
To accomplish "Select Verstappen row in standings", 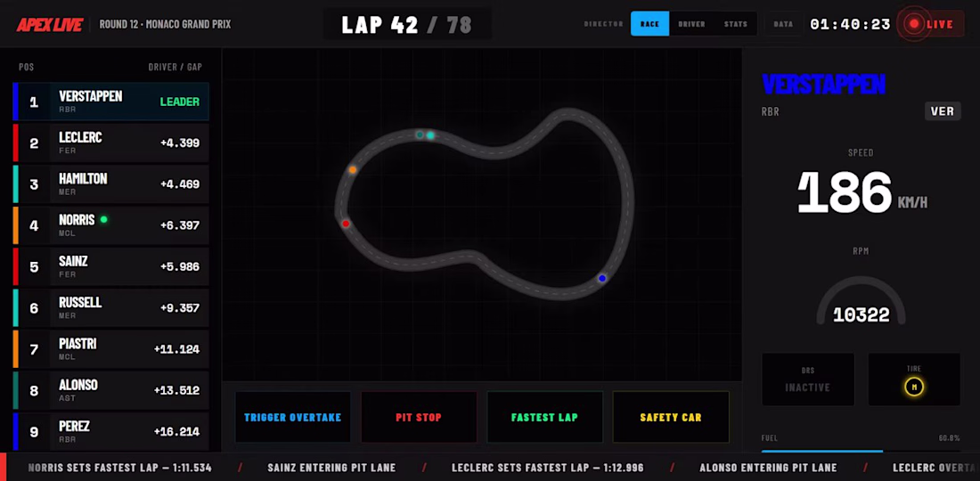I will click(x=110, y=102).
